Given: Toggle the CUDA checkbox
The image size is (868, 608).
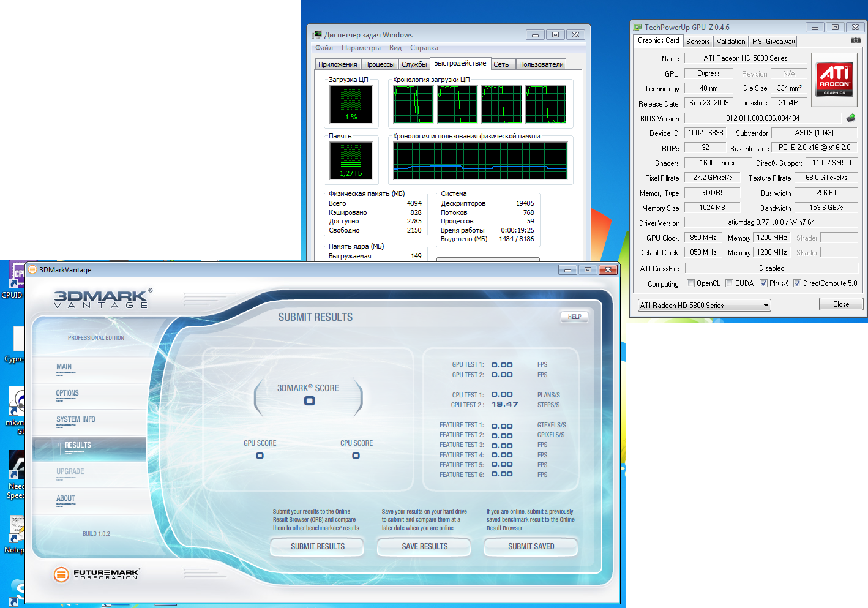Looking at the screenshot, I should pyautogui.click(x=730, y=283).
